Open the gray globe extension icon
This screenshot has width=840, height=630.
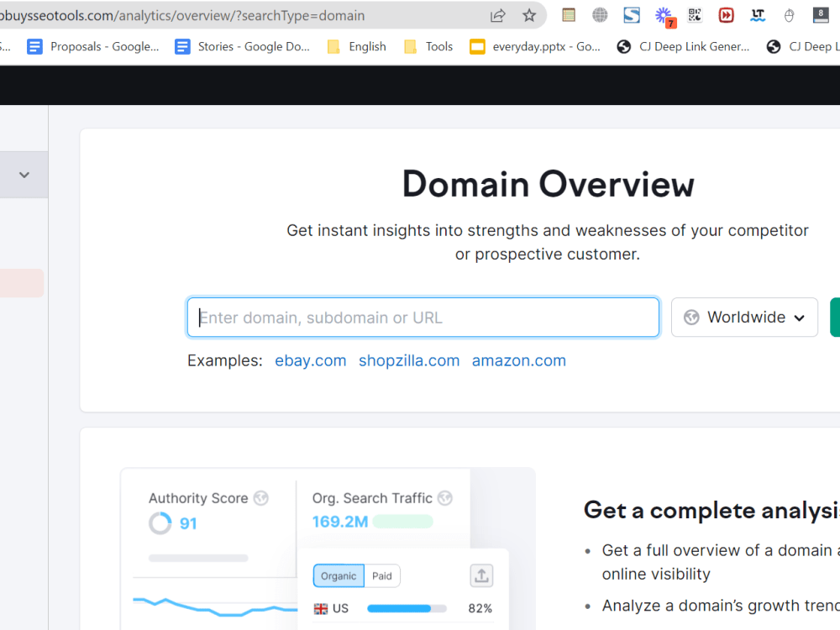600,15
